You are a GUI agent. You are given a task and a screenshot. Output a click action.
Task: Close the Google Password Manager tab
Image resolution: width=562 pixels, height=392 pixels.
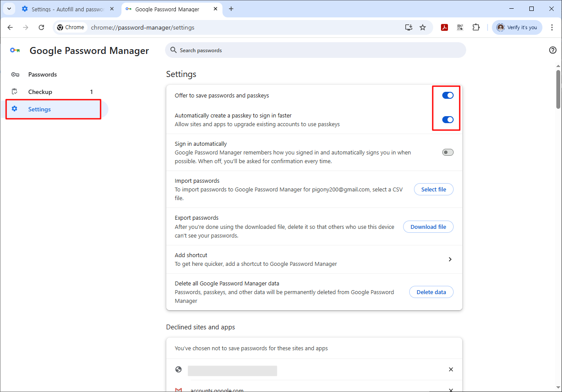coord(215,9)
